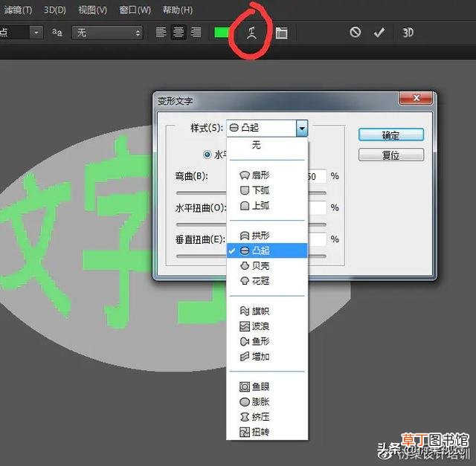This screenshot has height=466, width=476.
Task: Open the 3D(D) menu
Action: [x=54, y=10]
